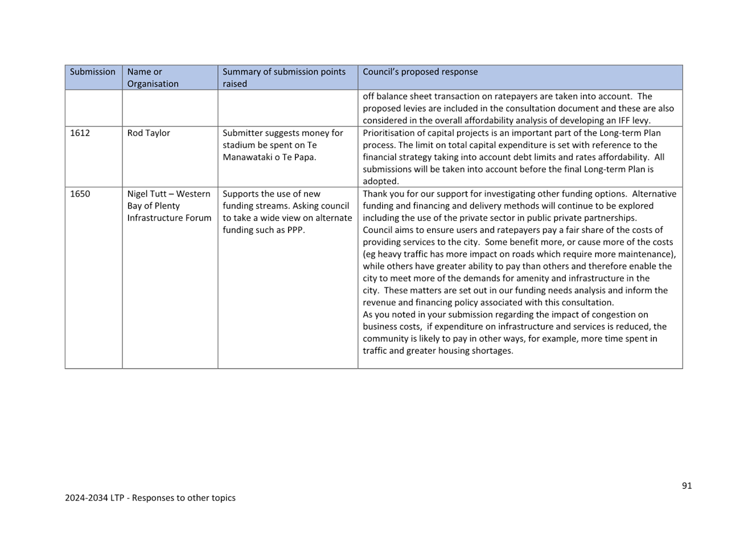
Task: Click summary "Submitter suggests money for stadium"
Action: point(283,145)
